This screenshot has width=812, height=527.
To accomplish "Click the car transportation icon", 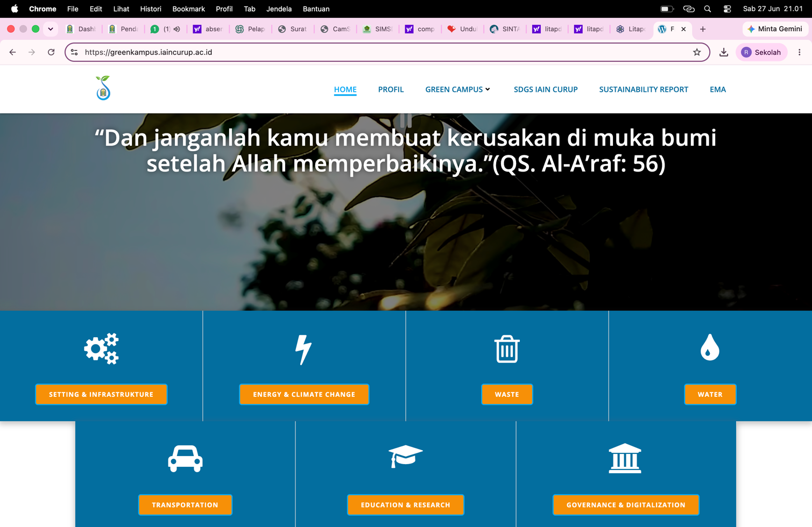I will tap(185, 459).
